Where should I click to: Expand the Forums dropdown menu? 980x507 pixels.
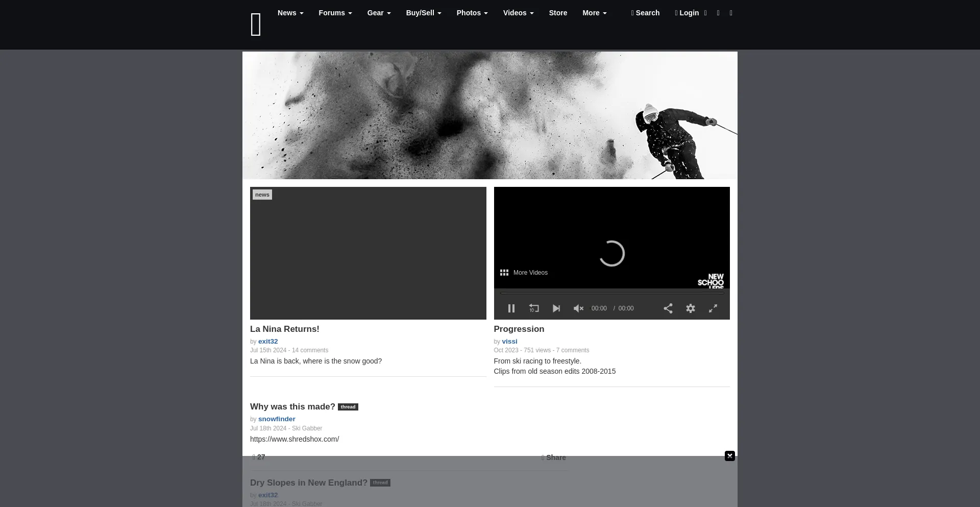(x=335, y=13)
